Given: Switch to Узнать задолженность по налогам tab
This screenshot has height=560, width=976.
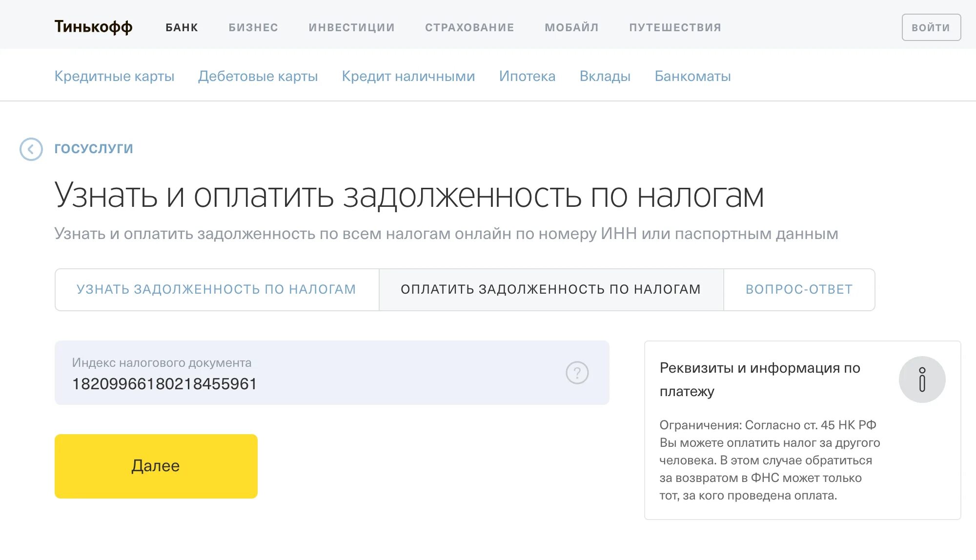Looking at the screenshot, I should click(217, 290).
